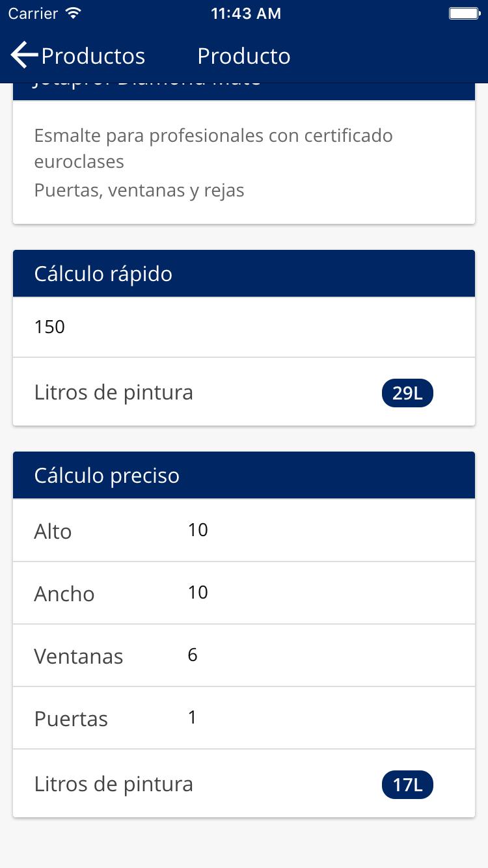Select the Alto value field
Image resolution: width=488 pixels, height=868 pixels.
click(325, 530)
